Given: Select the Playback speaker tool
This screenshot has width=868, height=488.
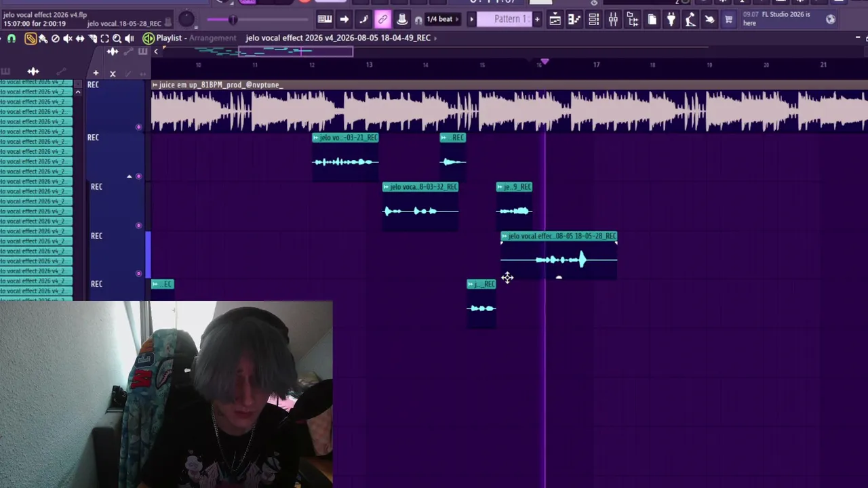Looking at the screenshot, I should [x=130, y=39].
